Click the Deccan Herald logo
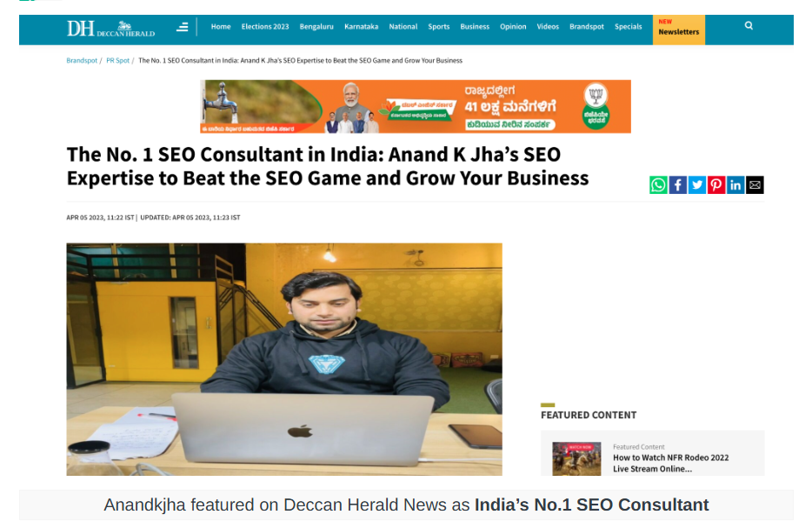Screen dimensions: 812x528 (x=110, y=29)
